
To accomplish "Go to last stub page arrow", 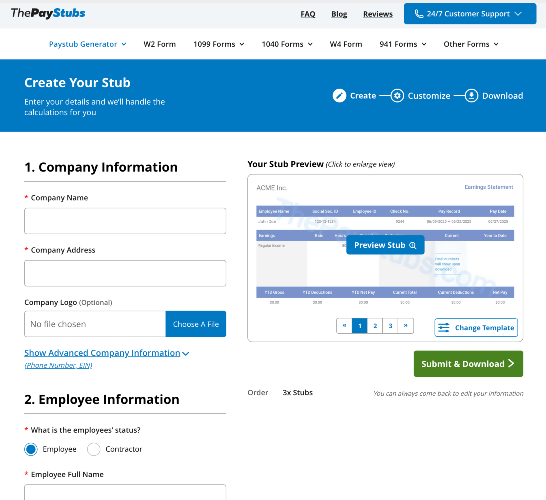I will click(x=406, y=326).
